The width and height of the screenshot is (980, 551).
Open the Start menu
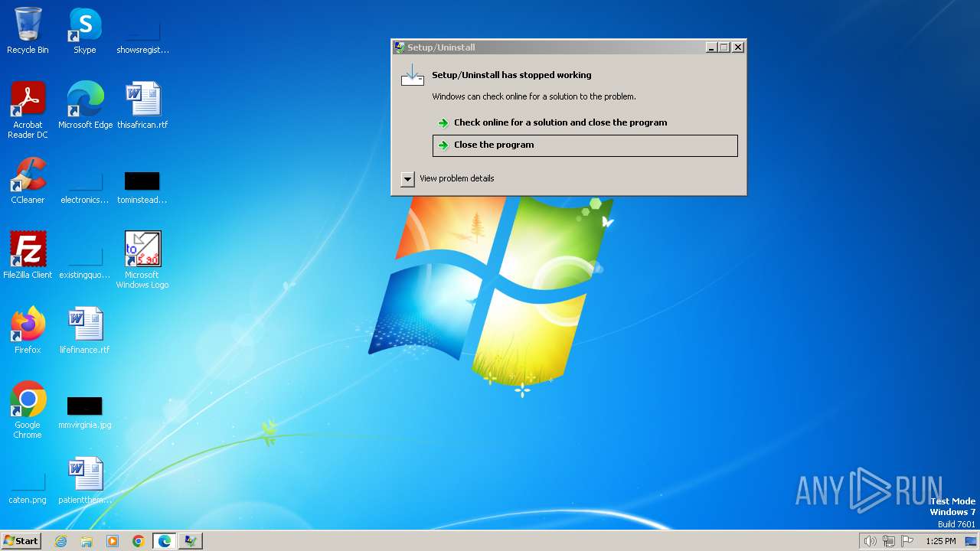point(21,541)
